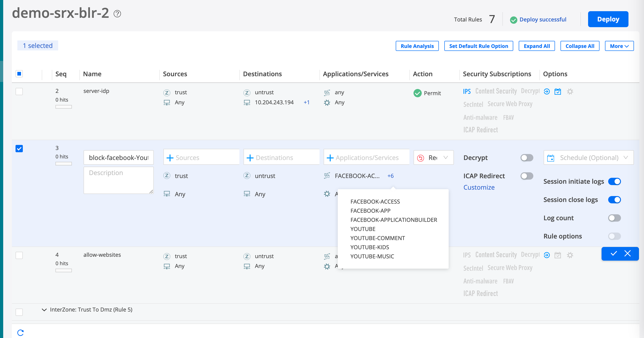The image size is (644, 338).
Task: Click the blue Deploy button
Action: click(608, 19)
